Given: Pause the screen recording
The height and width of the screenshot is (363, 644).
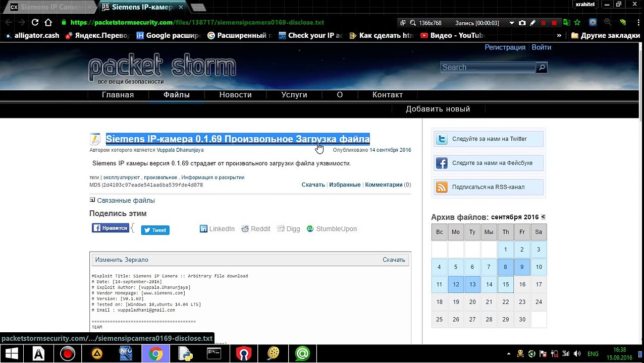Looking at the screenshot, I should (x=543, y=23).
